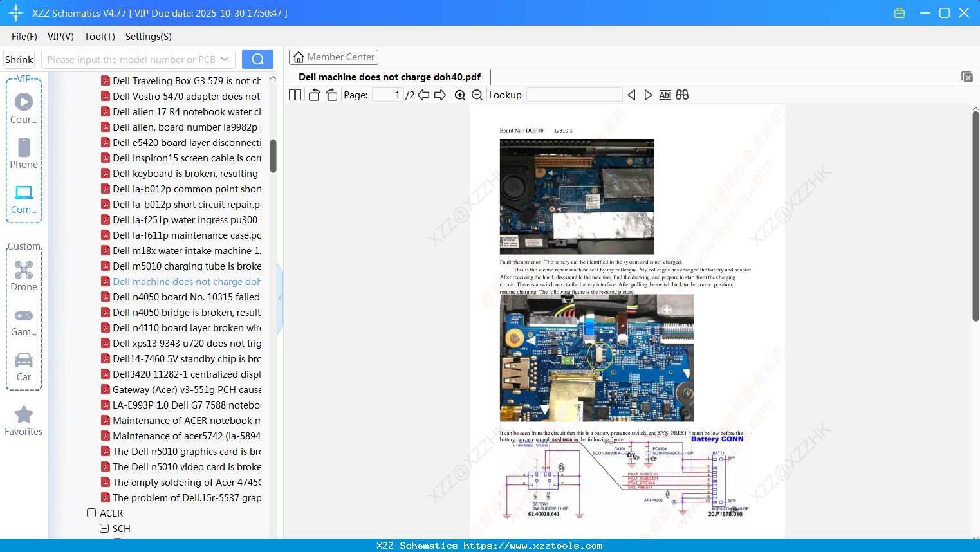The height and width of the screenshot is (552, 980).
Task: Focus the Lookup text field
Action: [x=574, y=95]
